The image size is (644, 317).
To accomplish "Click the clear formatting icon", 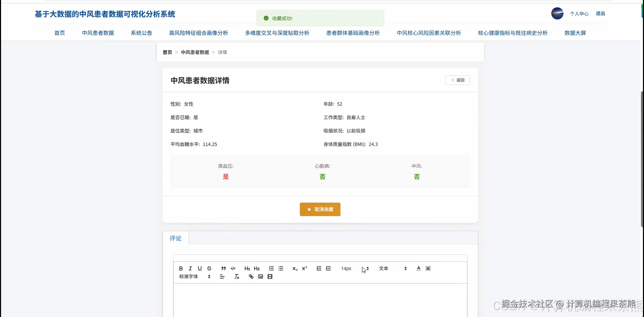I will tap(236, 277).
